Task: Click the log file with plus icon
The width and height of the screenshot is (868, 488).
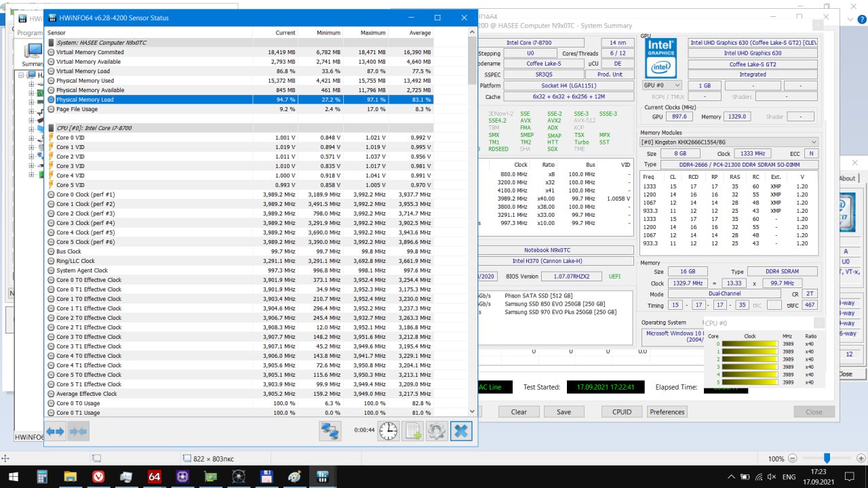Action: click(x=413, y=431)
